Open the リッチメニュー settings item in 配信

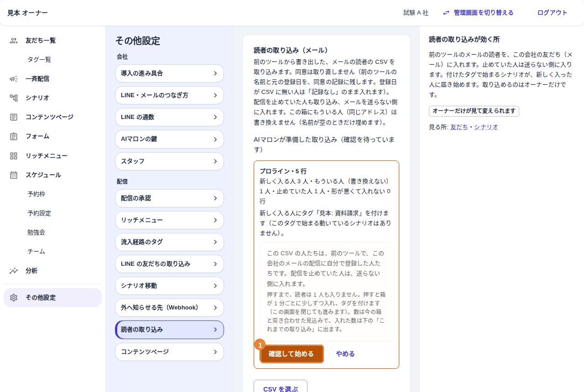[x=169, y=220]
